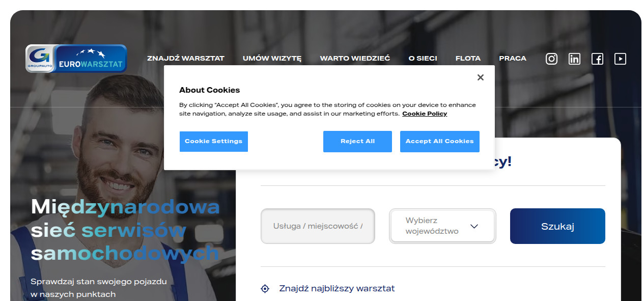Screen dimensions: 644x301
Task: Click Reject All button
Action: tap(357, 142)
